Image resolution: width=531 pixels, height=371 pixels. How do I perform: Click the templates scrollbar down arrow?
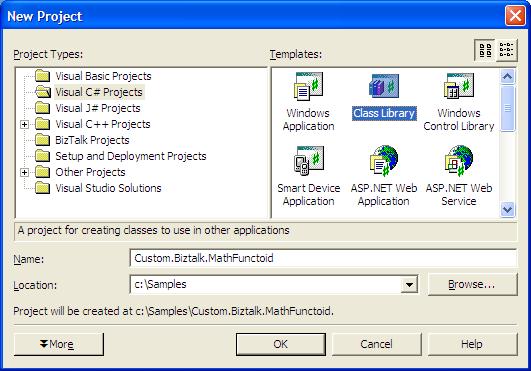coord(507,209)
